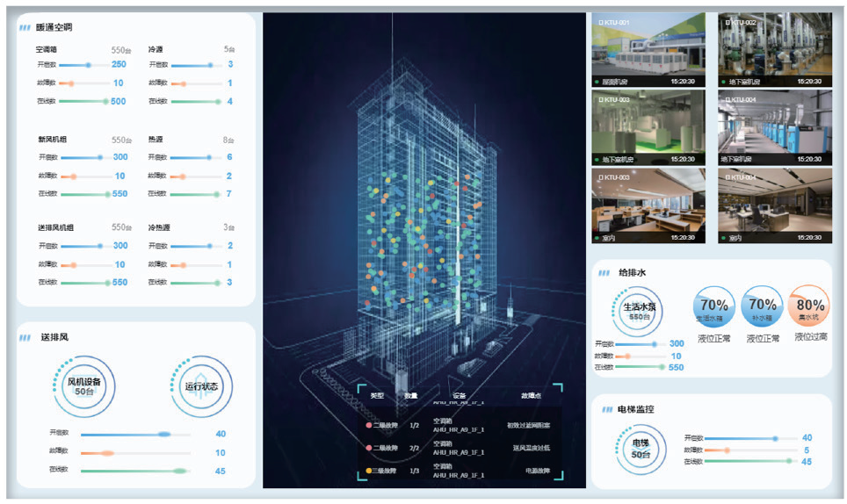Image resolution: width=847 pixels, height=504 pixels.
Task: Click the 风机设备 50台 circular gauge
Action: (x=84, y=386)
